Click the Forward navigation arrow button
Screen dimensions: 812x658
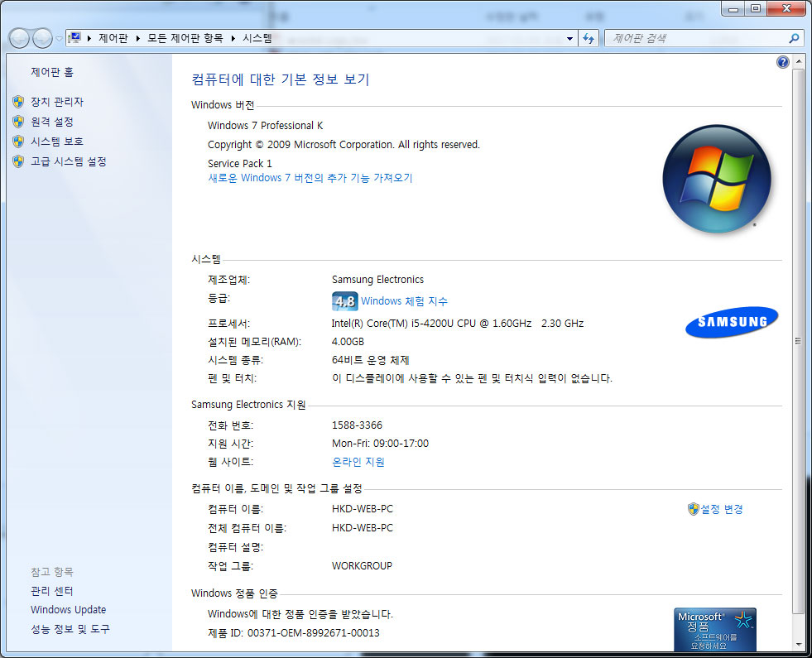tap(42, 38)
